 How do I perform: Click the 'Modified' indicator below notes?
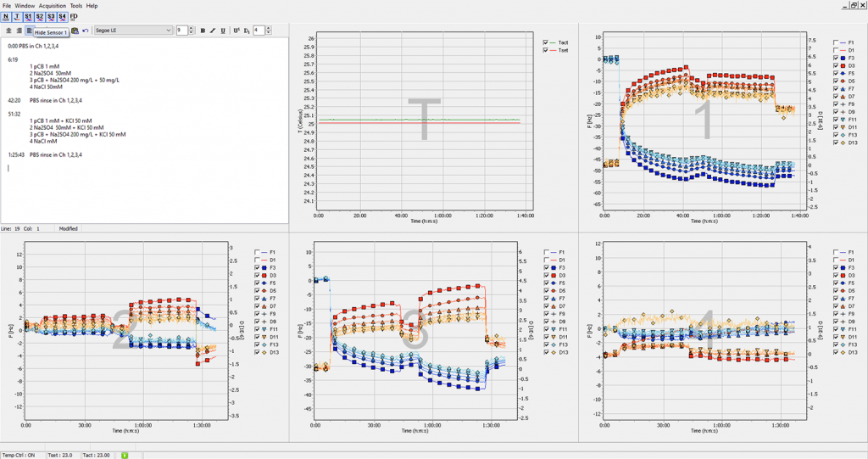point(68,228)
